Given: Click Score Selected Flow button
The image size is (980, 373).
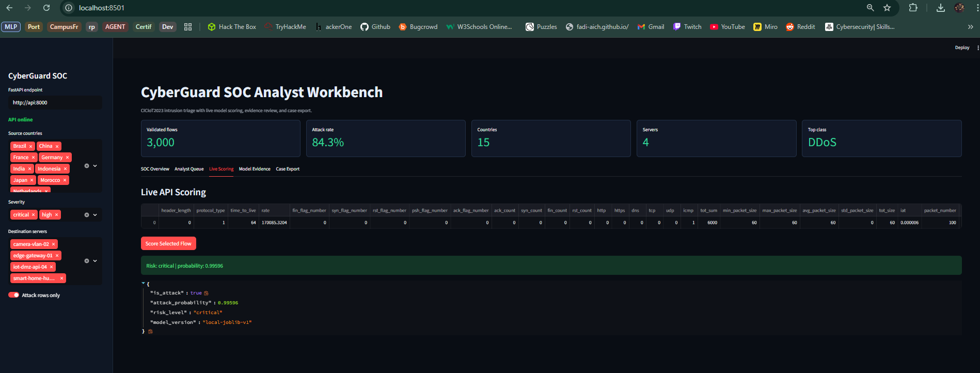Looking at the screenshot, I should pyautogui.click(x=168, y=243).
